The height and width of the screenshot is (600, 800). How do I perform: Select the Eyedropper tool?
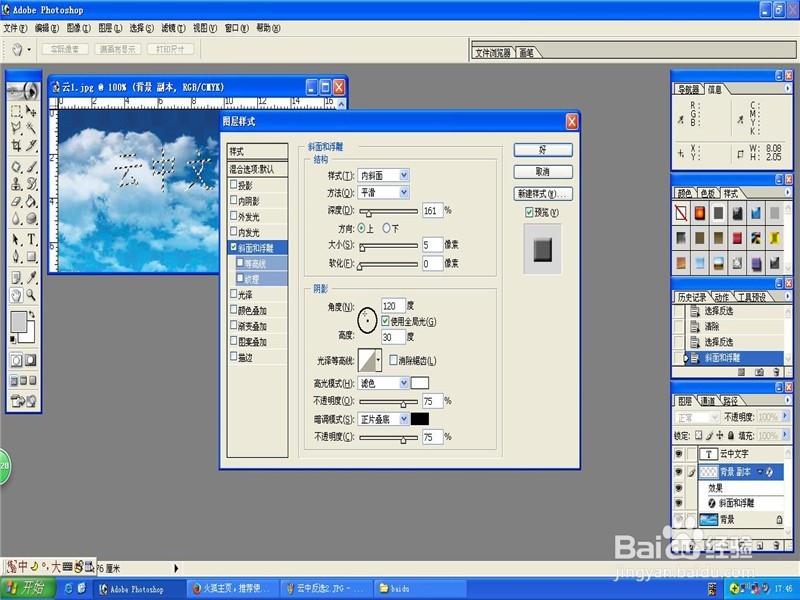(31, 278)
